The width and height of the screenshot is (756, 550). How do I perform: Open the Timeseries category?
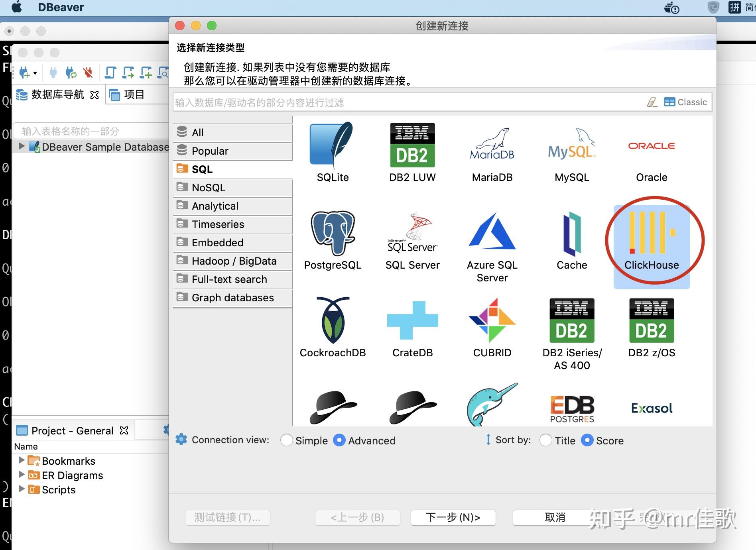(233, 224)
